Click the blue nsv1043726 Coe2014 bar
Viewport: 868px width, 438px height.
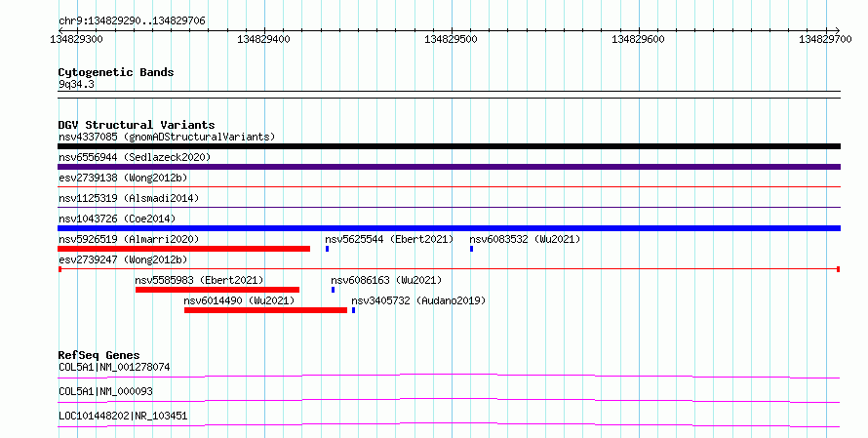tap(449, 228)
